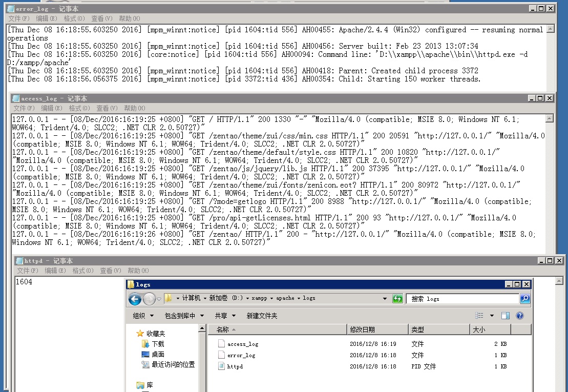Click the 收藏夹 label in sidebar
Screen dimensions: 568x392
click(156, 333)
